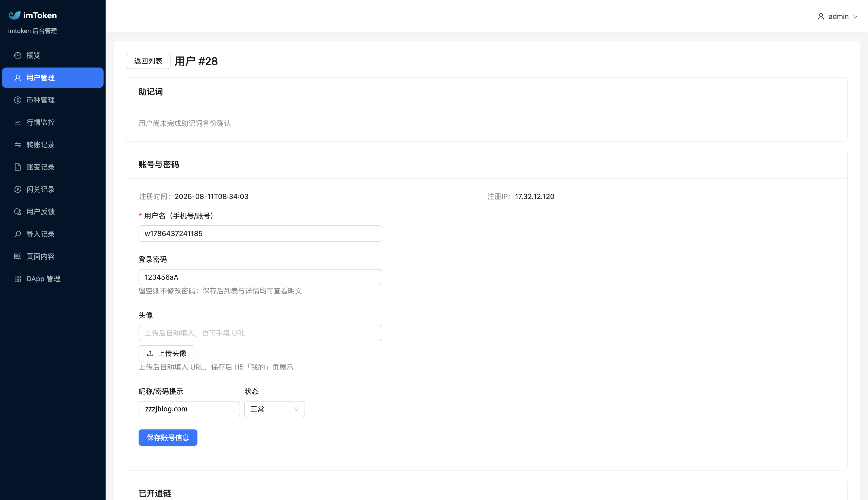The image size is (868, 500).
Task: Click the yen exchange icon beside 闪兑记录
Action: 18,189
